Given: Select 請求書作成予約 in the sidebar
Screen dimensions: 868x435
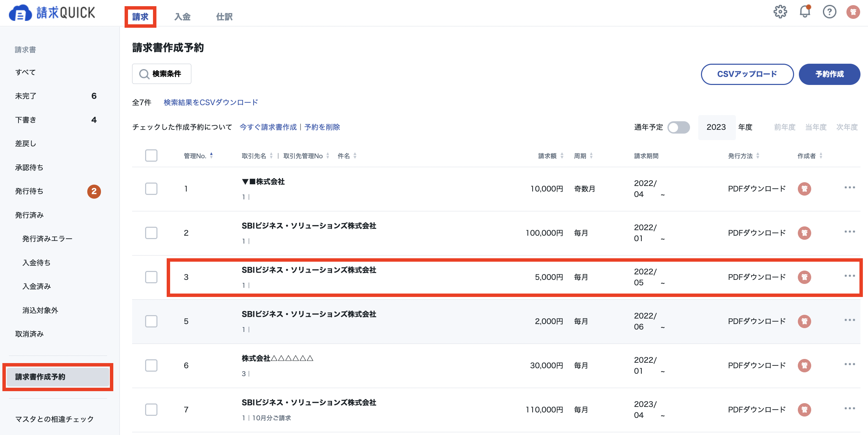Looking at the screenshot, I should tap(58, 377).
